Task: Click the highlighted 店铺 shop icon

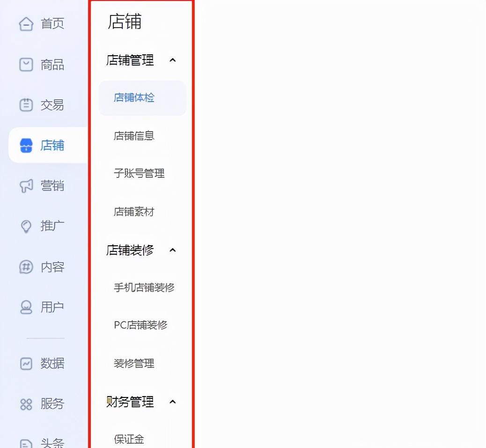Action: (x=27, y=145)
